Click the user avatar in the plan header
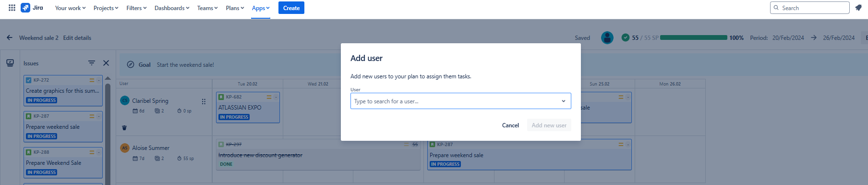 tap(607, 37)
